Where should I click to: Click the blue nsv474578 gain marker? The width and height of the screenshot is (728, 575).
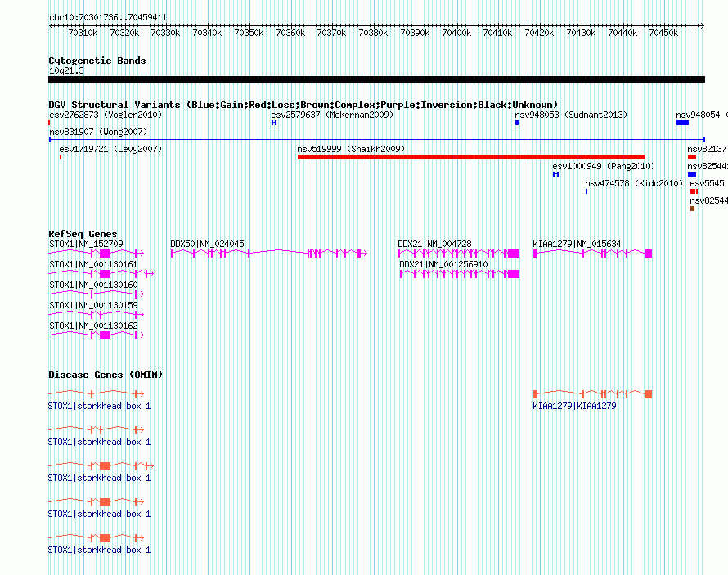pyautogui.click(x=586, y=191)
